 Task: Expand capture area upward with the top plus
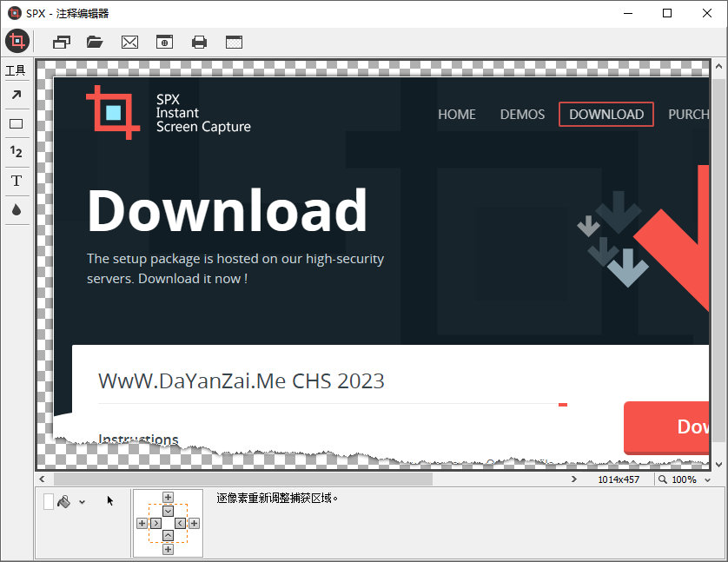pos(168,498)
